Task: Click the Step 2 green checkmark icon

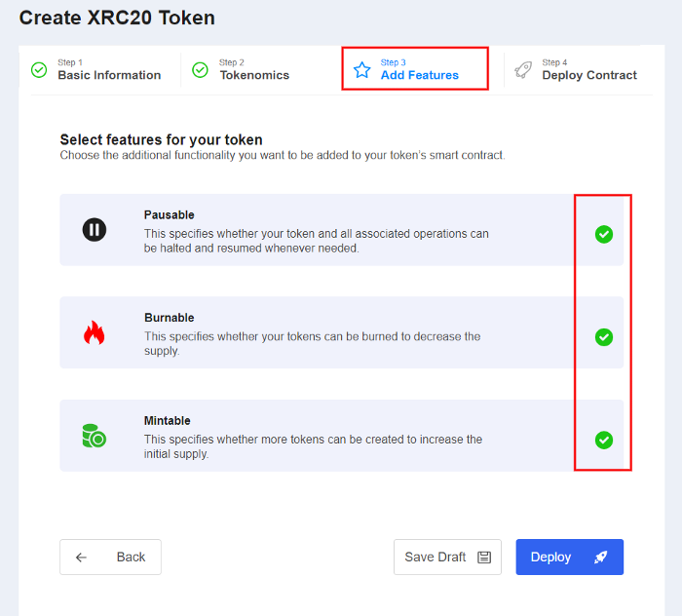Action: point(201,70)
